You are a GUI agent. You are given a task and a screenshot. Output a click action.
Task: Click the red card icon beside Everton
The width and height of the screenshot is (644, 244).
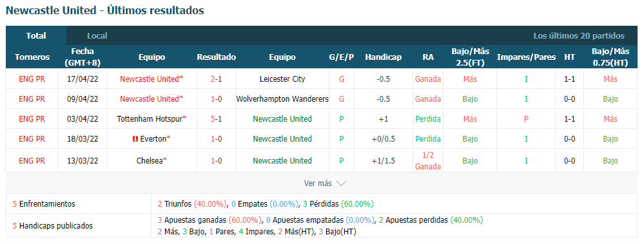click(x=135, y=139)
